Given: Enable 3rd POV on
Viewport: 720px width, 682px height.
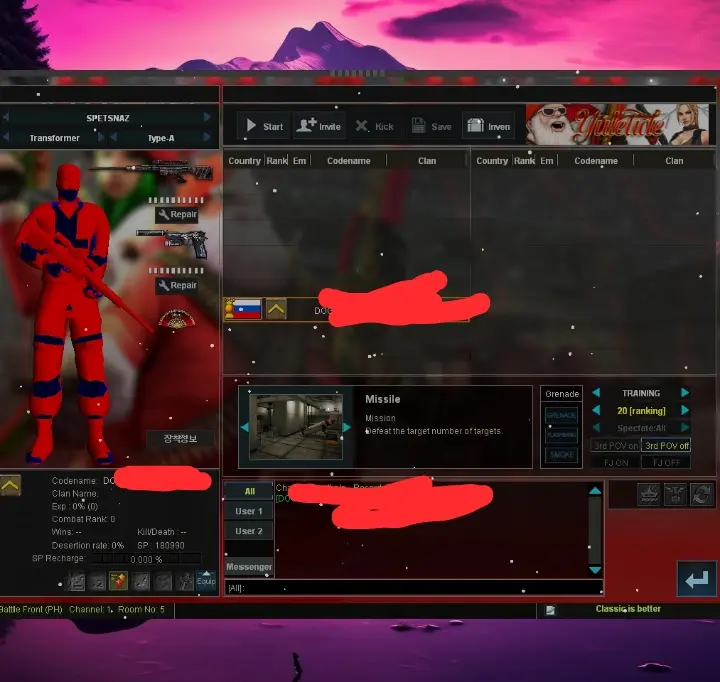Looking at the screenshot, I should (x=615, y=445).
